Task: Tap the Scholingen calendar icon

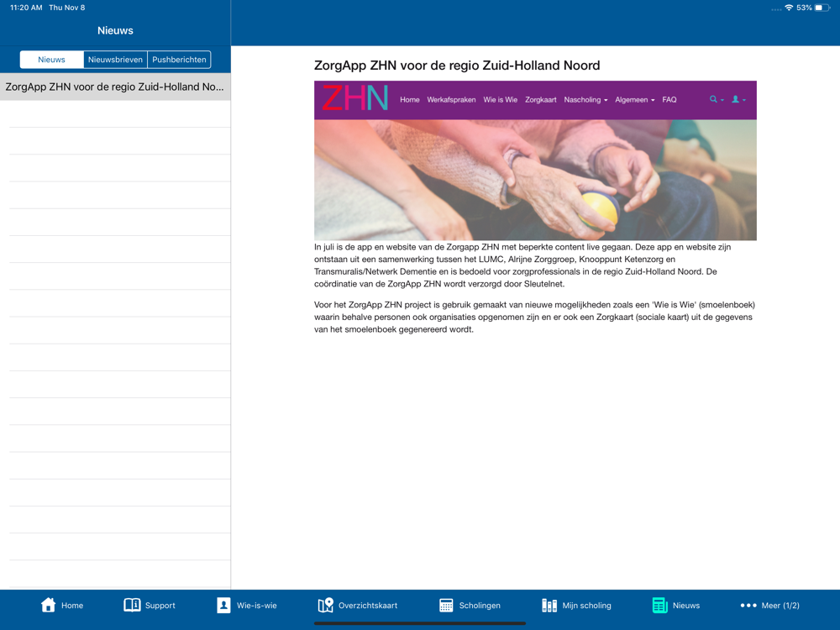Action: [x=446, y=605]
